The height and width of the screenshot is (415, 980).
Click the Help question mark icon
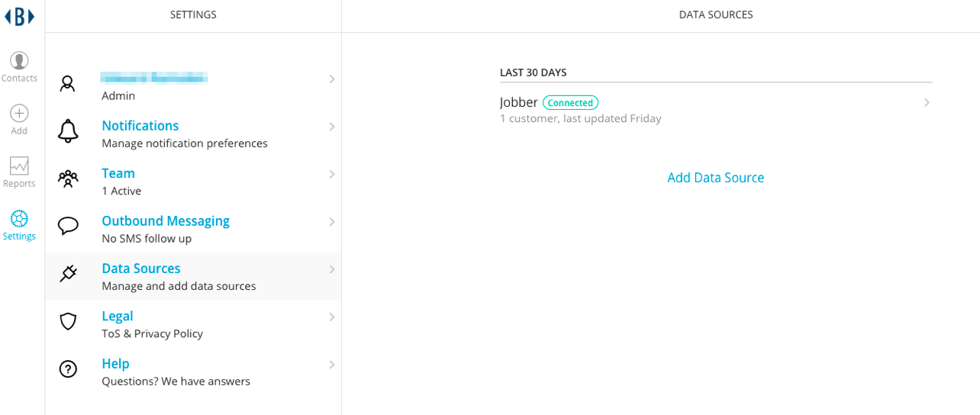[68, 368]
